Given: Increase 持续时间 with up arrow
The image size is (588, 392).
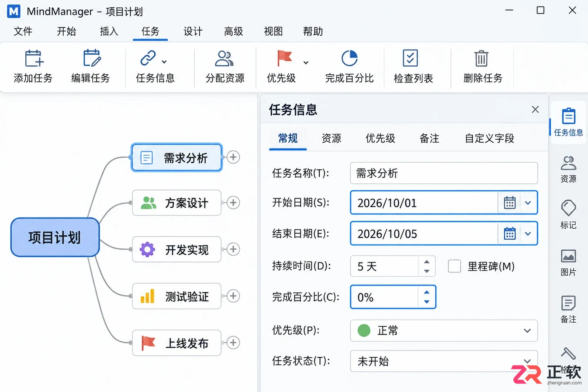Looking at the screenshot, I should [x=427, y=262].
